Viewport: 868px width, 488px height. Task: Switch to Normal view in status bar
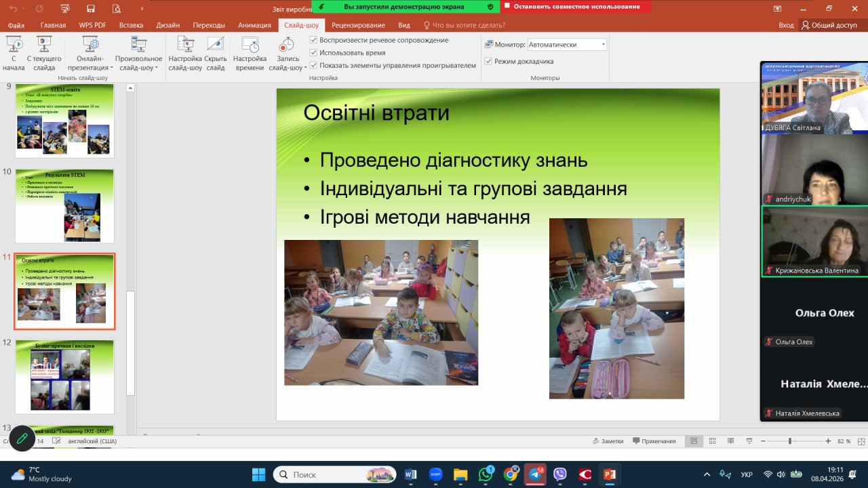click(x=694, y=441)
